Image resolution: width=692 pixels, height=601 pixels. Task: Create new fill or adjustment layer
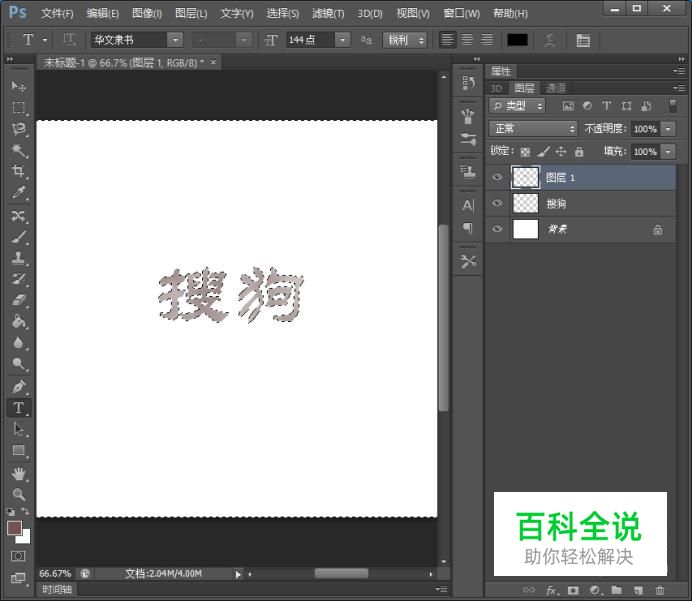click(x=595, y=590)
